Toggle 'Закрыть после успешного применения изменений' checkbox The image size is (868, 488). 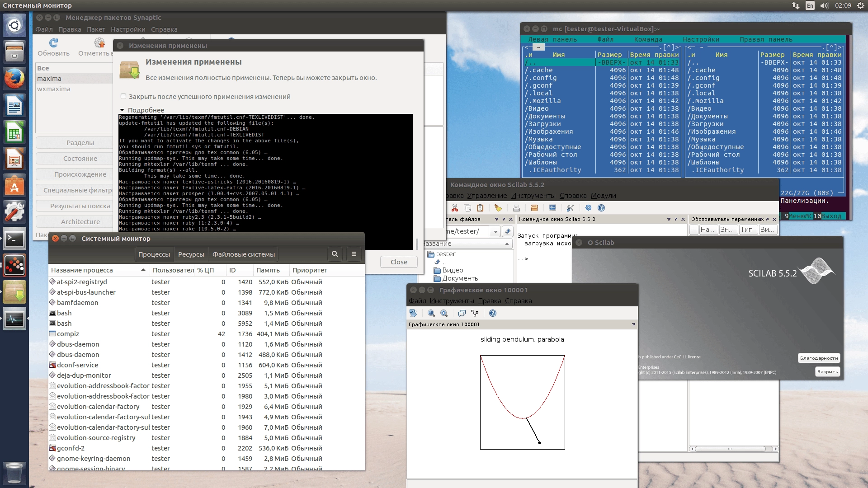pyautogui.click(x=123, y=96)
